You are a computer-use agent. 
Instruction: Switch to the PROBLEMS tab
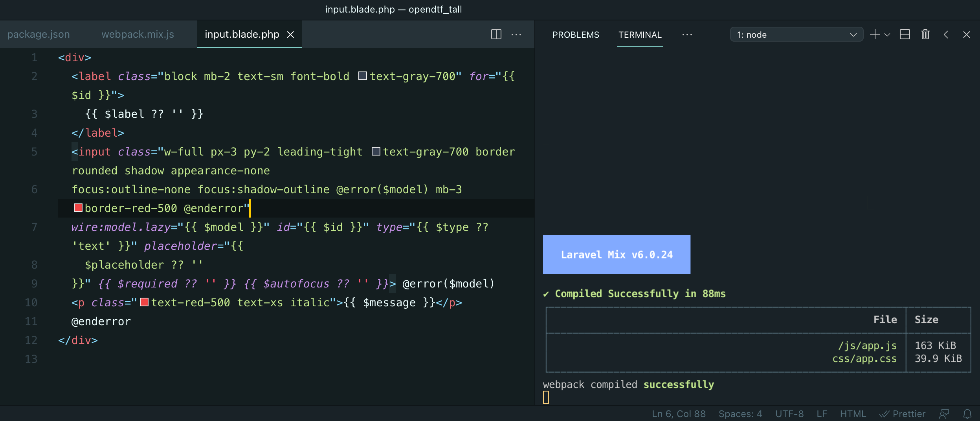click(x=575, y=35)
